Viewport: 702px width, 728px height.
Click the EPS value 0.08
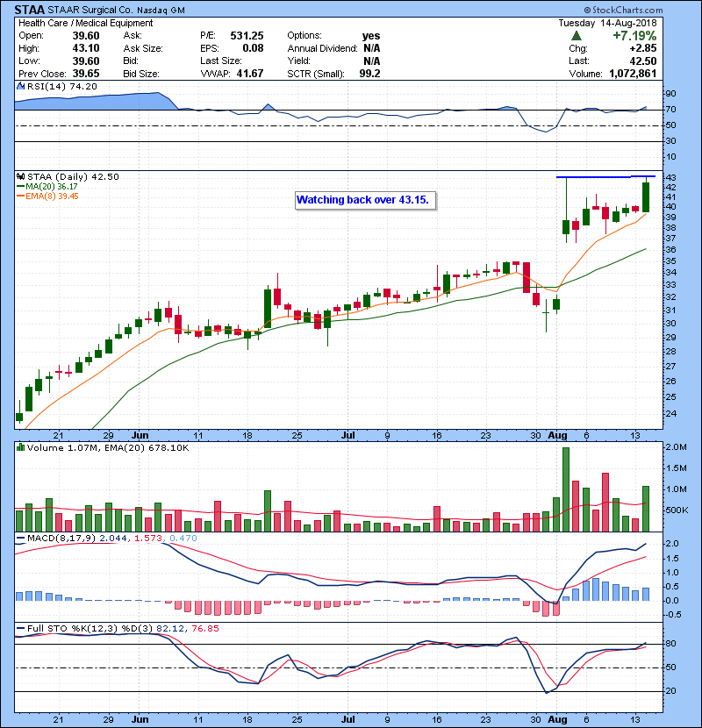pos(254,48)
